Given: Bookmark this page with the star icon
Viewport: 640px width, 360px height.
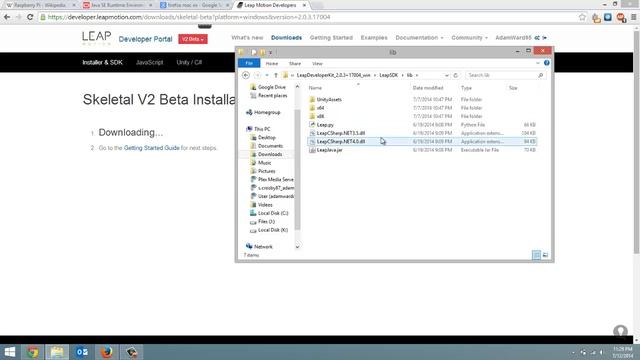Looking at the screenshot, I should 582,17.
